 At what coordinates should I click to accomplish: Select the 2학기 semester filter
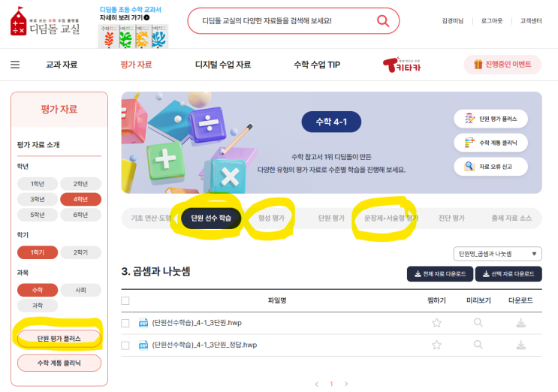(x=81, y=252)
